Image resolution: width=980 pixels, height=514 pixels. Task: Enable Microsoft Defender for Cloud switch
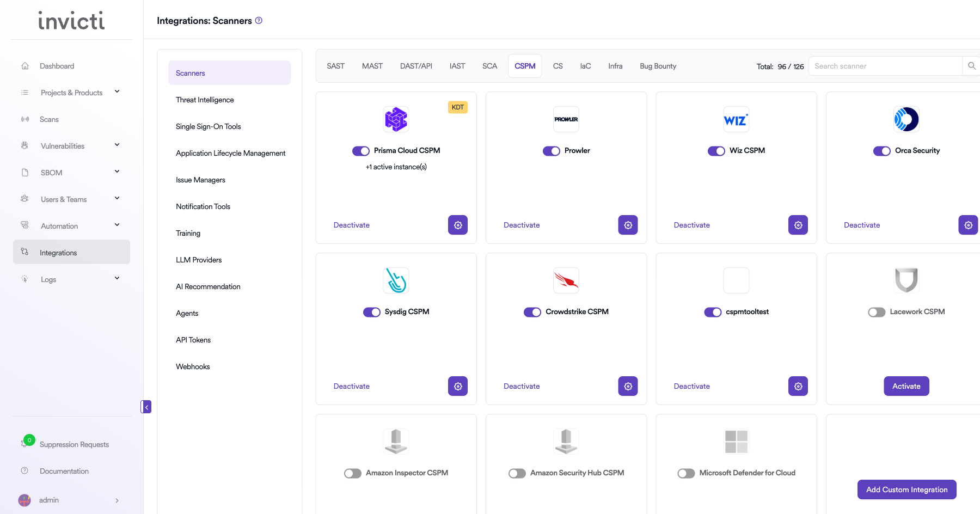pyautogui.click(x=686, y=473)
